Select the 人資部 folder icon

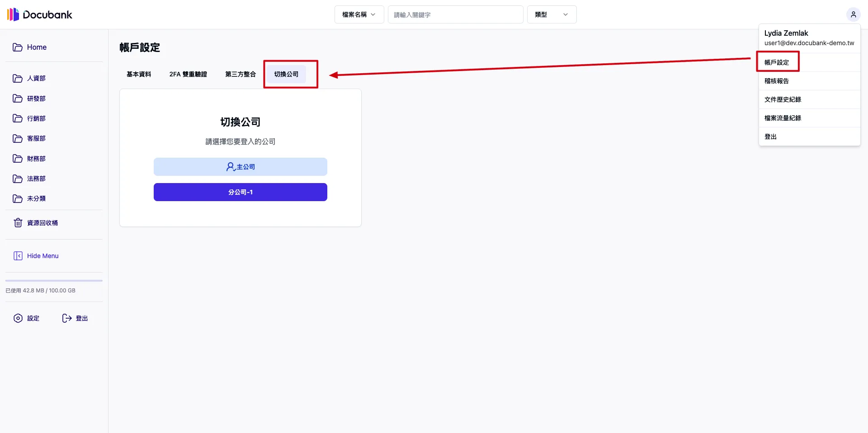18,79
